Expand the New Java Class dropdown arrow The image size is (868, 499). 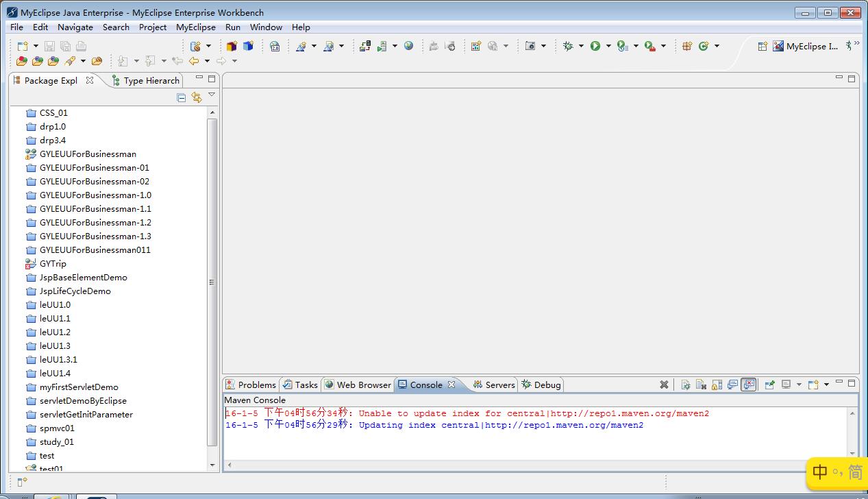click(717, 46)
